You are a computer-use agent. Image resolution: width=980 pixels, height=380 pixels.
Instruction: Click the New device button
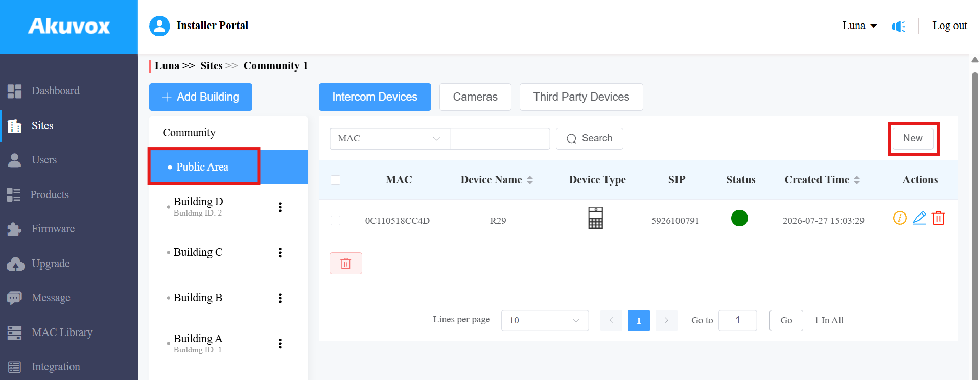pyautogui.click(x=913, y=138)
